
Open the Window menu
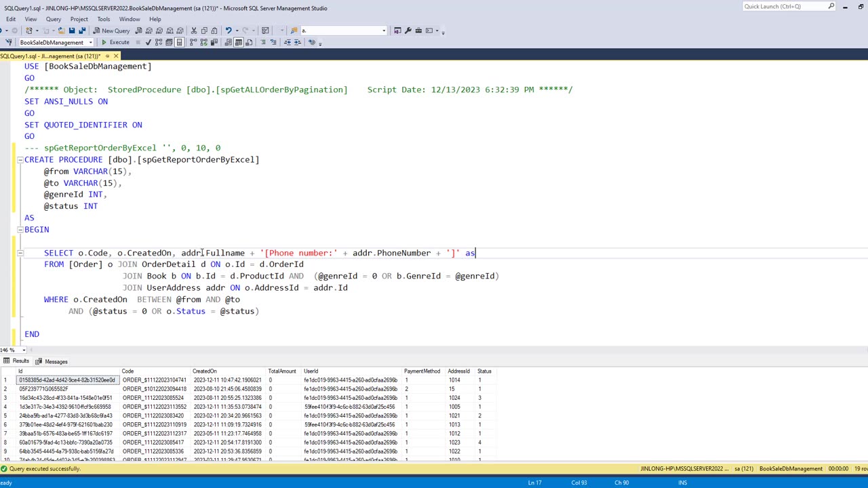[130, 19]
